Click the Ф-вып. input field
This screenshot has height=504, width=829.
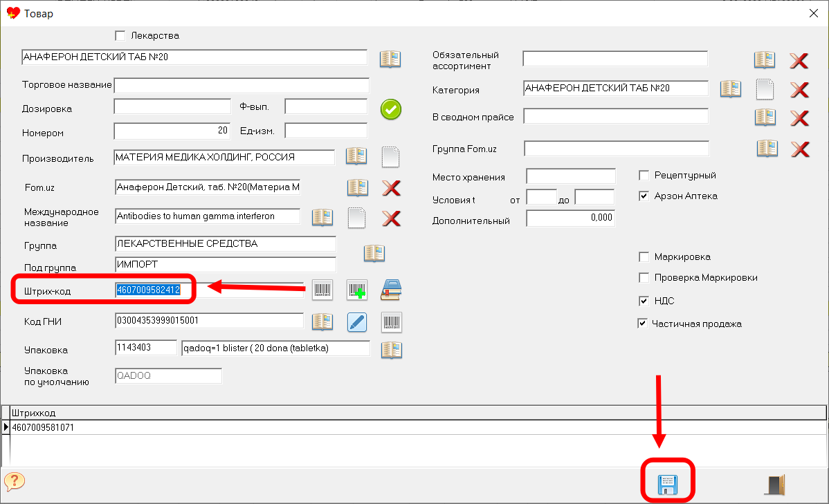click(326, 106)
